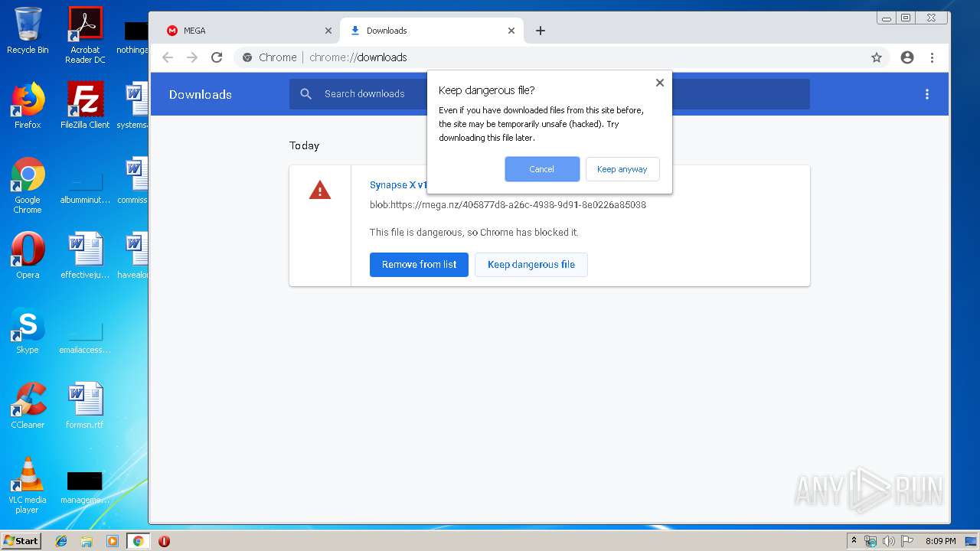Open the Chrome profile avatar
This screenshot has height=551, width=980.
point(907,57)
